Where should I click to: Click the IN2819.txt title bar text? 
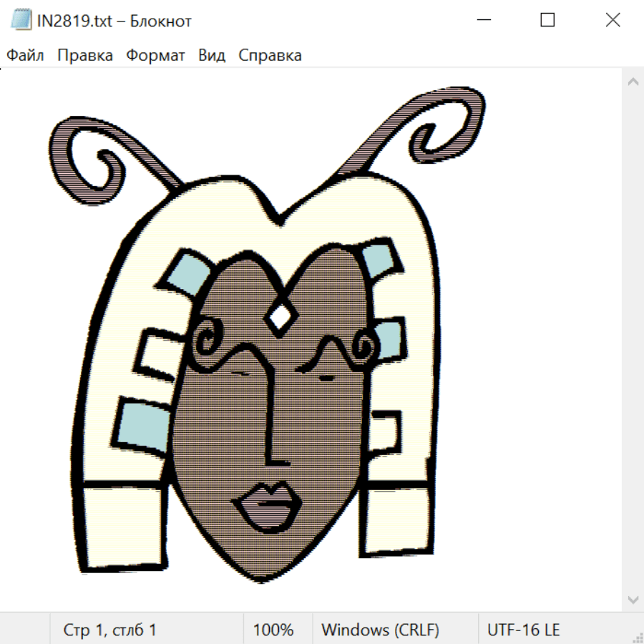tap(114, 21)
